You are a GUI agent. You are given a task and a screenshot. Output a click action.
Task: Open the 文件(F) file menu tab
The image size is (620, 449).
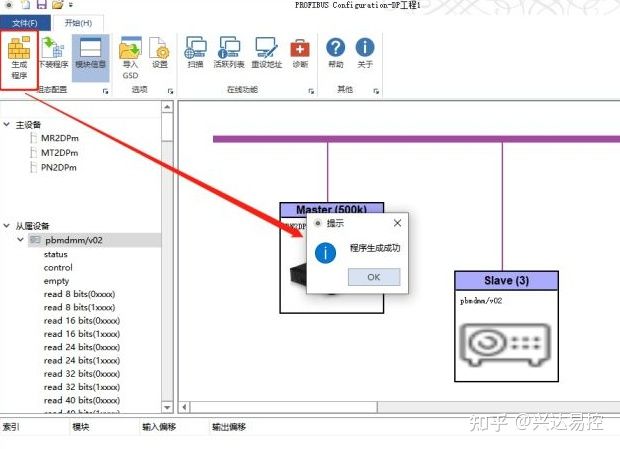pos(25,23)
